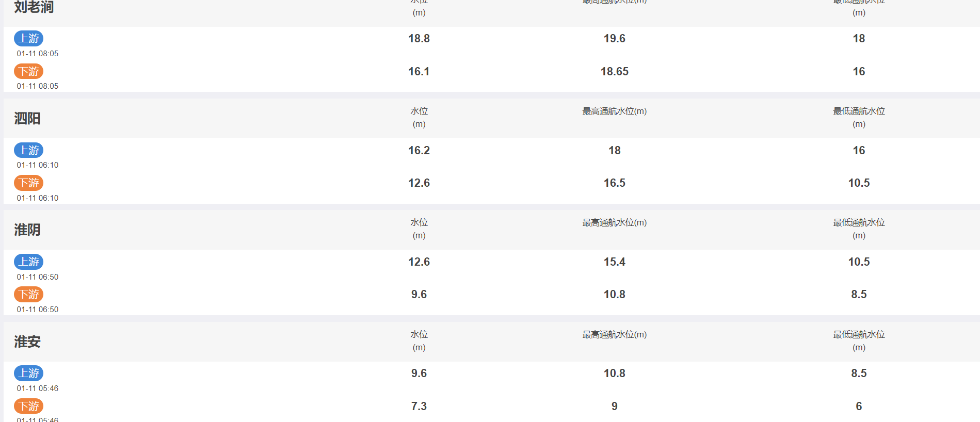This screenshot has height=422, width=980.
Task: Click 淮安 downstream water level 7.3
Action: pos(419,407)
